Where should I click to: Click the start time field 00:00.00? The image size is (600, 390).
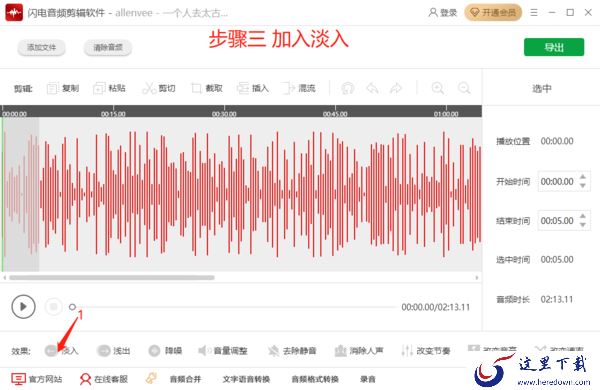[x=557, y=181]
